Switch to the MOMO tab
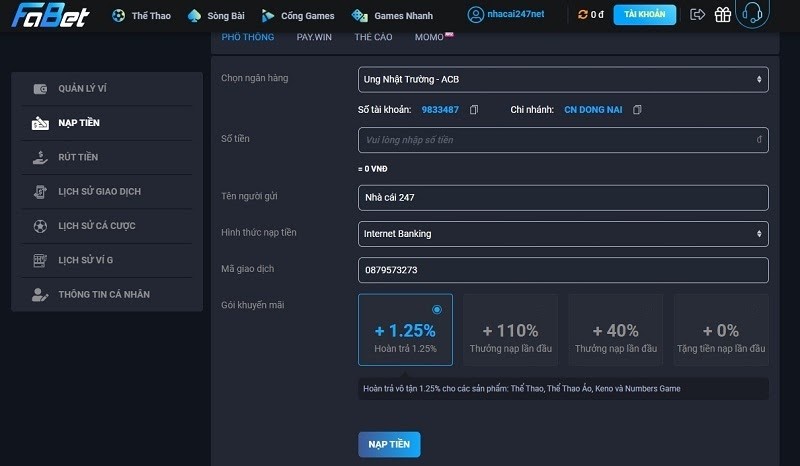The image size is (800, 466). point(432,37)
